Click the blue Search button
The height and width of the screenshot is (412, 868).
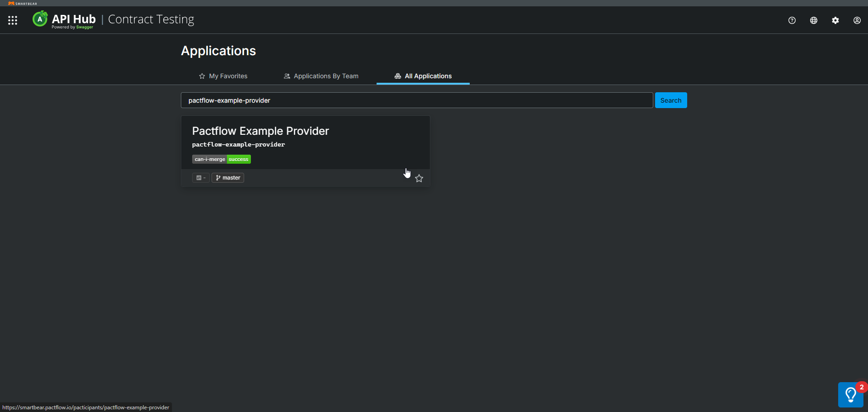671,100
